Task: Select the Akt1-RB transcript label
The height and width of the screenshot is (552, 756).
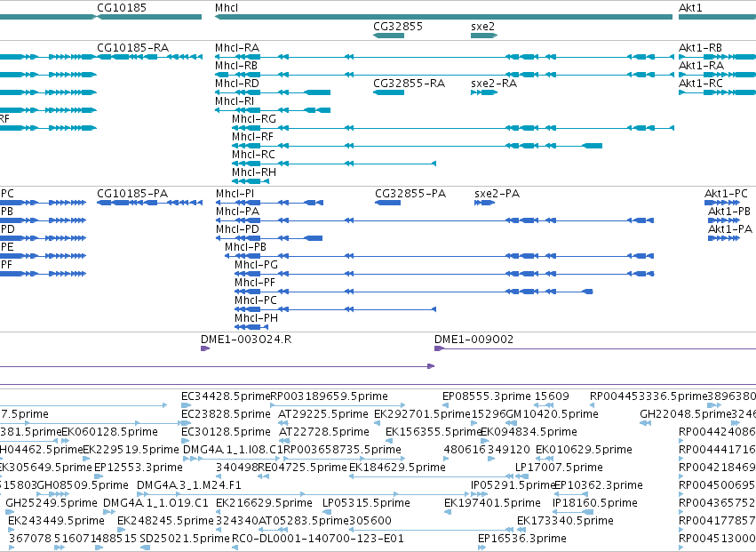Action: pyautogui.click(x=701, y=48)
